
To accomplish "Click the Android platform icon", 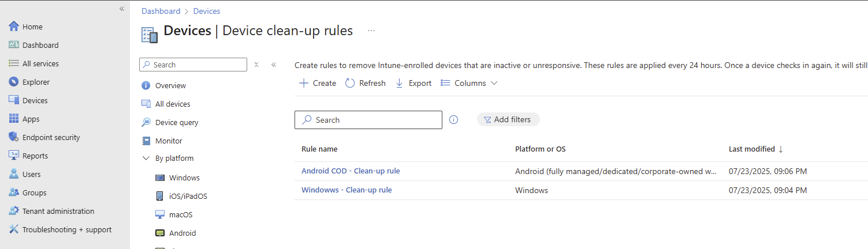I will point(160,233).
